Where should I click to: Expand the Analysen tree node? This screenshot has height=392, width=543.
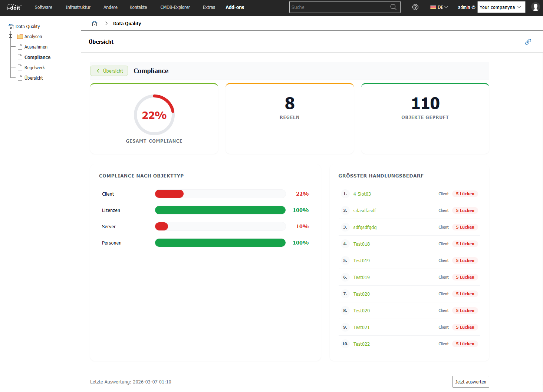[x=11, y=36]
